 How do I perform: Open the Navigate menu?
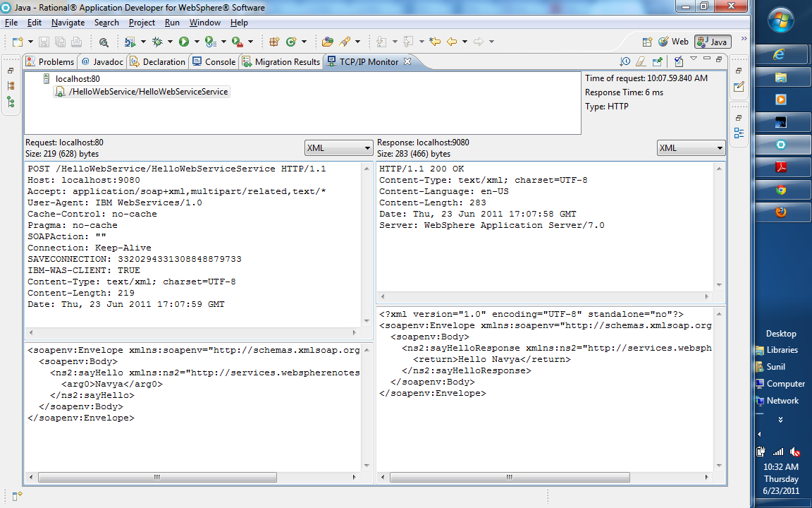[68, 22]
